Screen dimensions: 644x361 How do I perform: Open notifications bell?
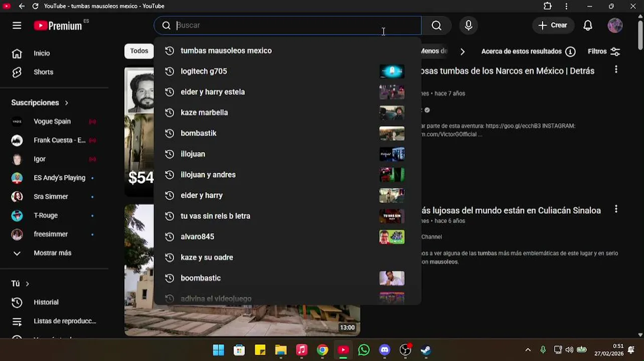click(x=588, y=26)
